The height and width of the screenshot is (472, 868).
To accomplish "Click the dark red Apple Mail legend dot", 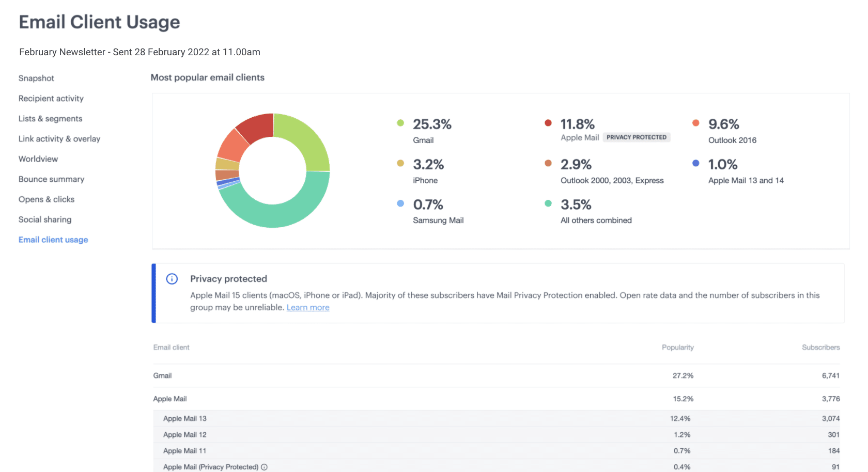I will point(548,123).
